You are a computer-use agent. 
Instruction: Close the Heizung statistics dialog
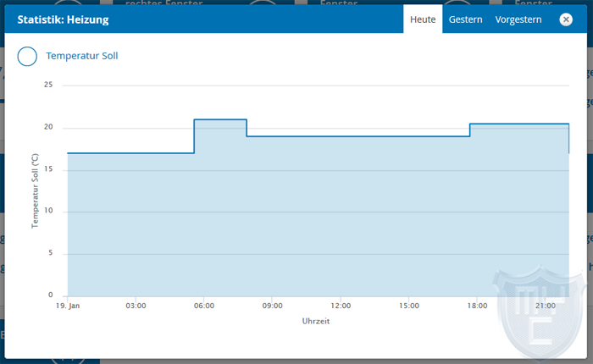pyautogui.click(x=566, y=19)
